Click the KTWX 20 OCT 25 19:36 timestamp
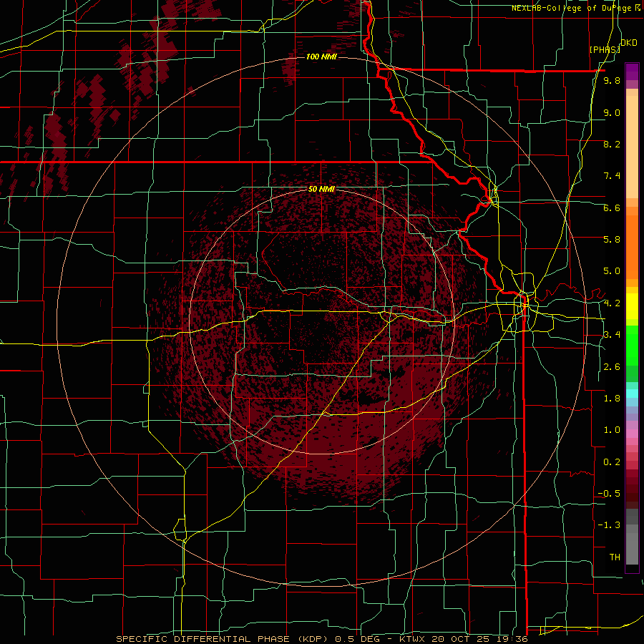The image size is (644, 644). (x=463, y=639)
